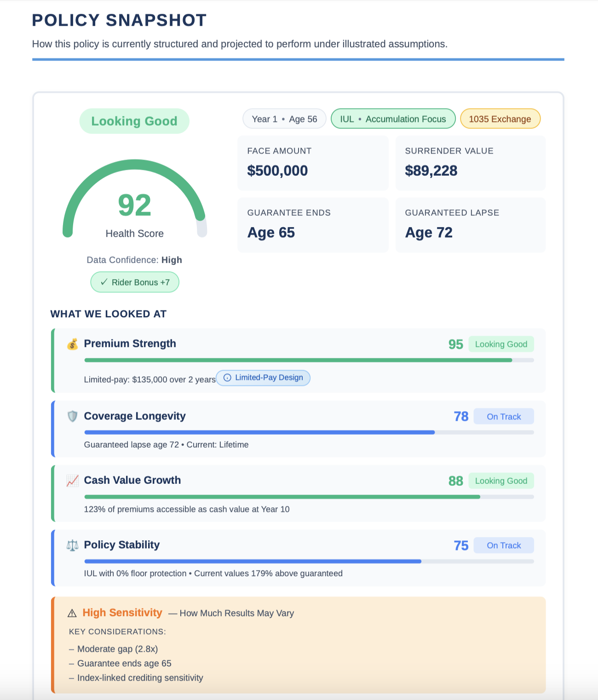Select the Year 1 • Age 56 tab

284,118
